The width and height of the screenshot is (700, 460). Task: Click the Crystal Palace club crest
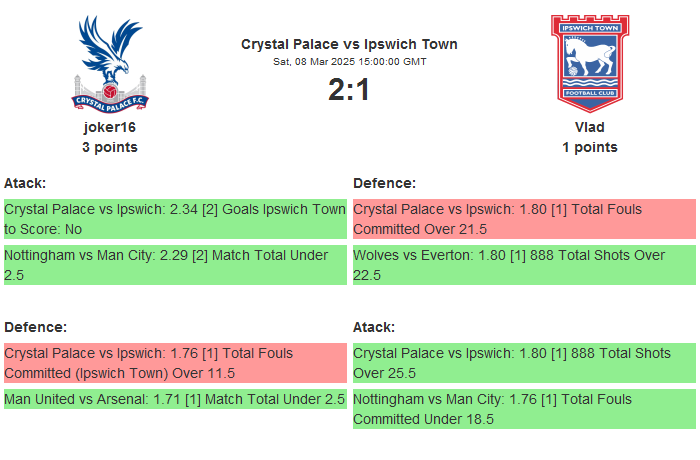[110, 62]
